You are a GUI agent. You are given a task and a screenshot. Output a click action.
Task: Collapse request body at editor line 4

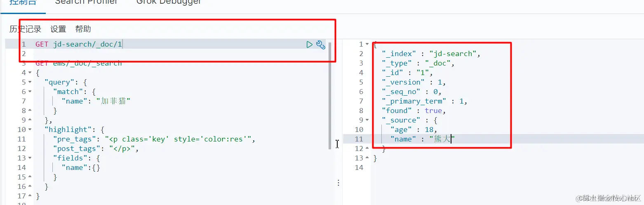(30, 73)
